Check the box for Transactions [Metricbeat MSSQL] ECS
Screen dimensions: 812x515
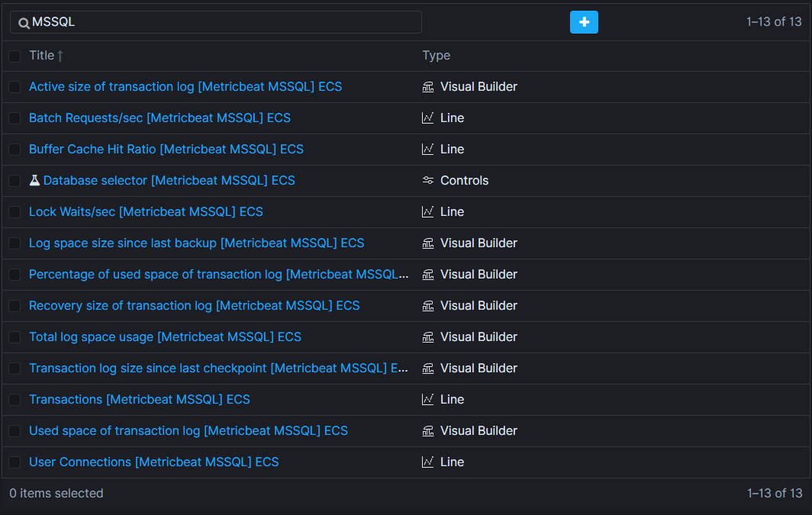coord(14,400)
